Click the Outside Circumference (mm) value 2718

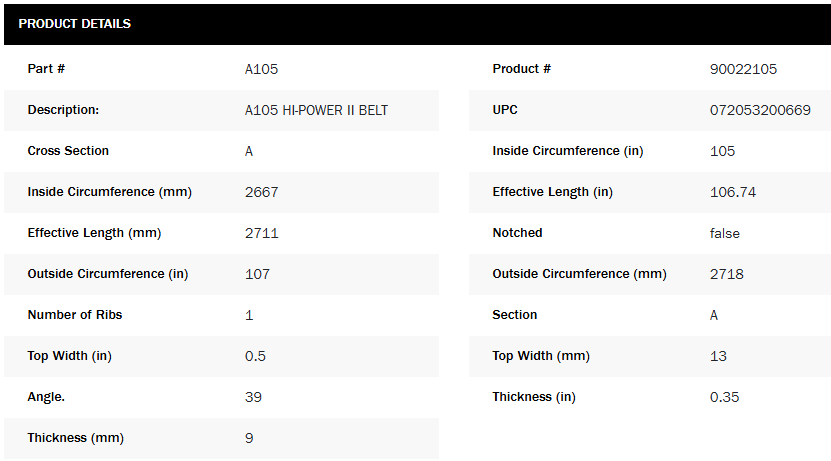(x=727, y=274)
